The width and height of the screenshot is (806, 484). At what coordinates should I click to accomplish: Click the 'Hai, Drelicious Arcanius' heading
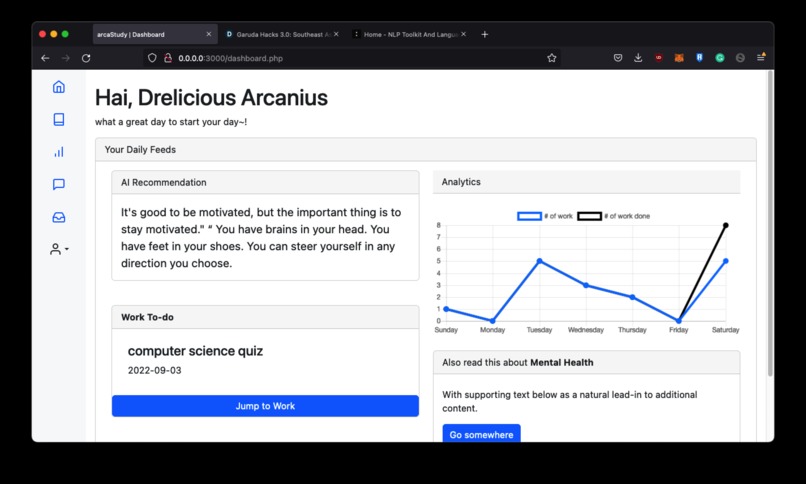click(x=211, y=98)
